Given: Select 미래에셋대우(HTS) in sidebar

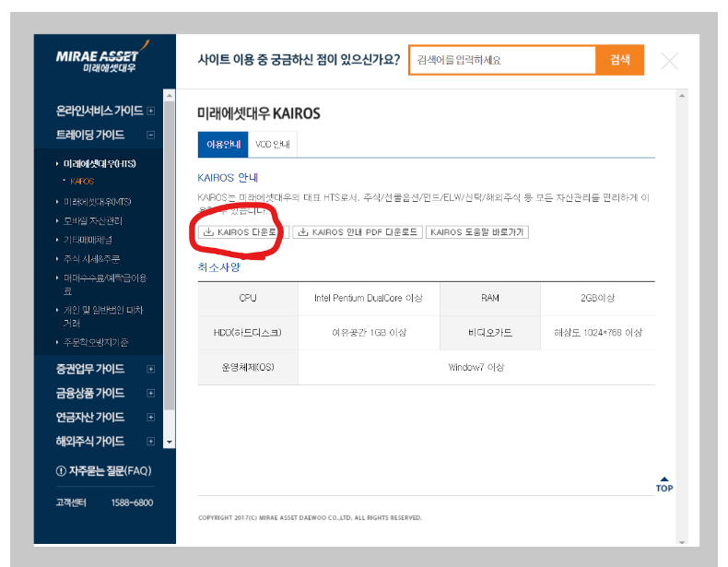Looking at the screenshot, I should pos(100,164).
